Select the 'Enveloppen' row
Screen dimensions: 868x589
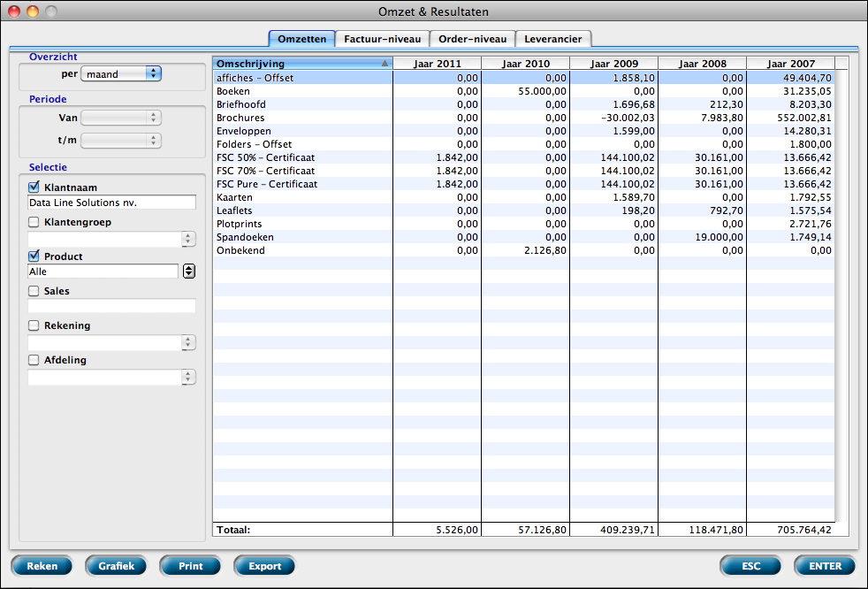pos(523,131)
